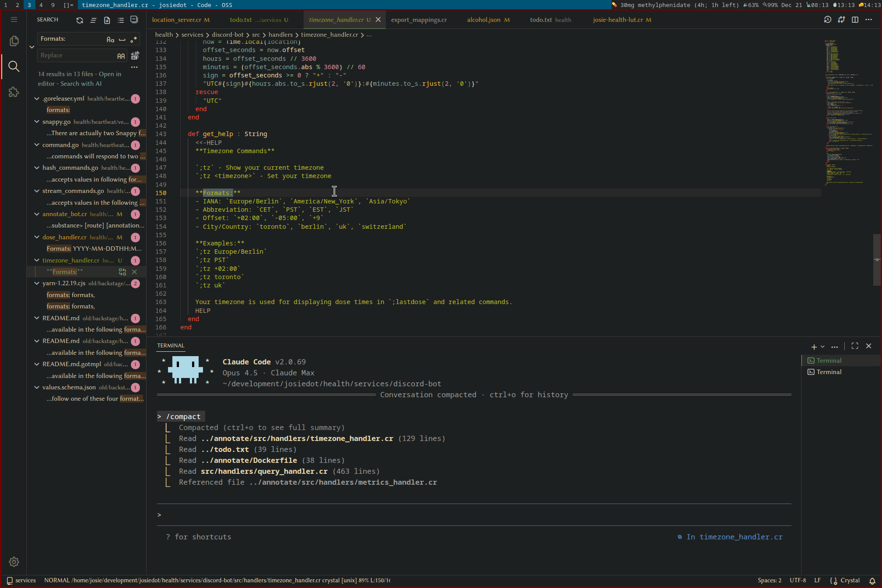Viewport: 882px width, 588px height.
Task: Open the Explorer view in activity bar
Action: 14,41
